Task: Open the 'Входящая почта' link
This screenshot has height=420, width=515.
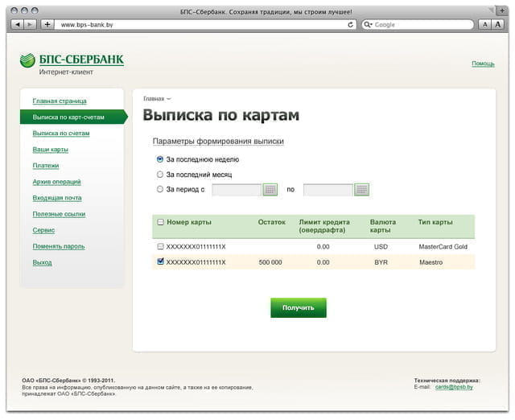Action: point(57,198)
